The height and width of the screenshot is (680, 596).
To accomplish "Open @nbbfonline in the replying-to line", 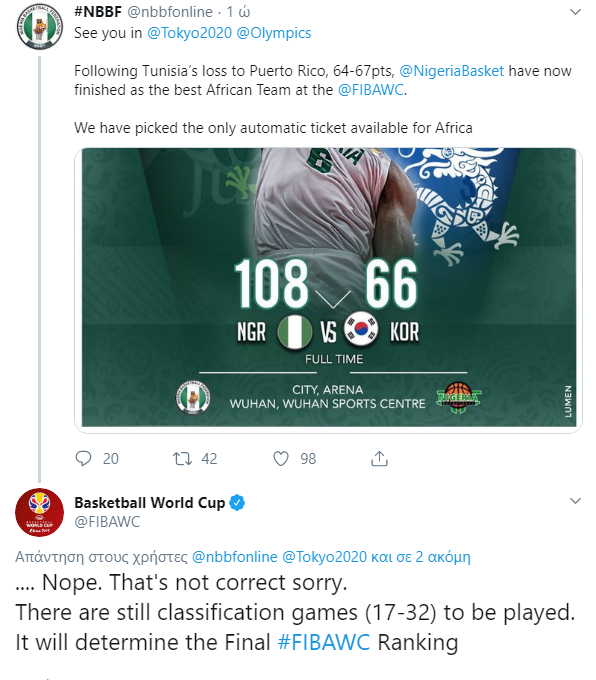I will coord(234,556).
